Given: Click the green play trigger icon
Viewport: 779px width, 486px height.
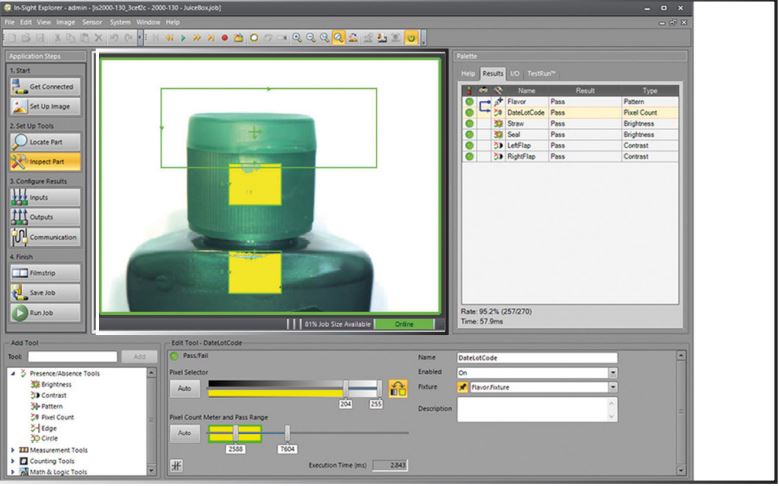Looking at the screenshot, I should click(x=183, y=38).
